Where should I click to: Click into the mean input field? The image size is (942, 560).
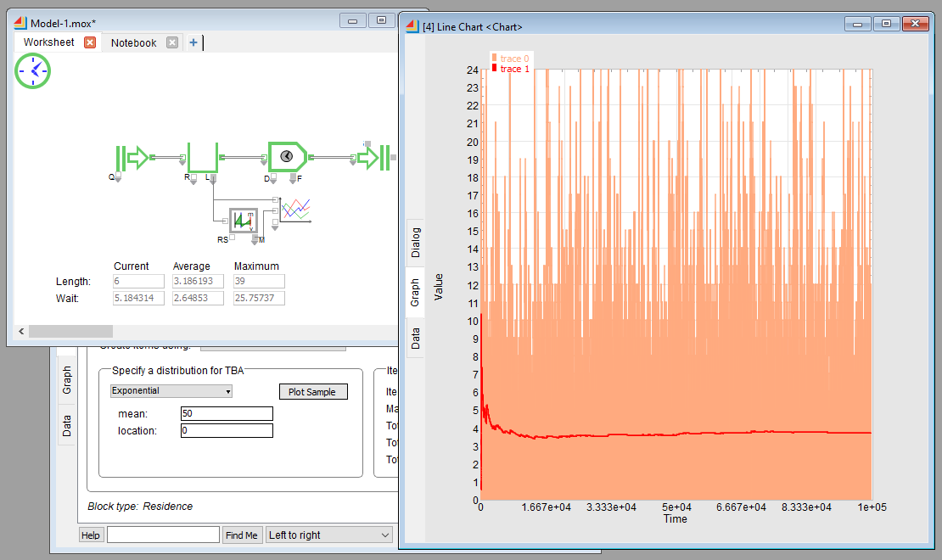pyautogui.click(x=227, y=413)
